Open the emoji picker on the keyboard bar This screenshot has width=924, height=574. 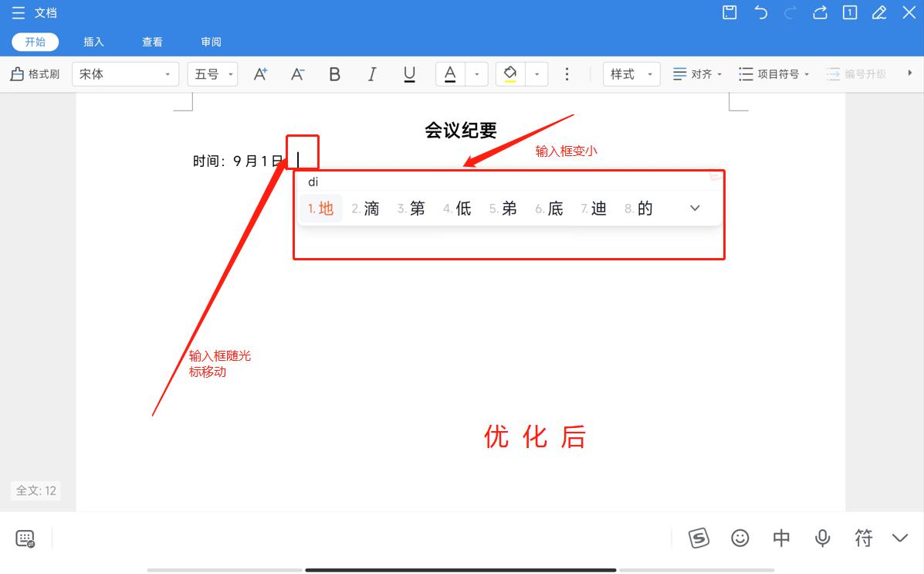tap(740, 538)
